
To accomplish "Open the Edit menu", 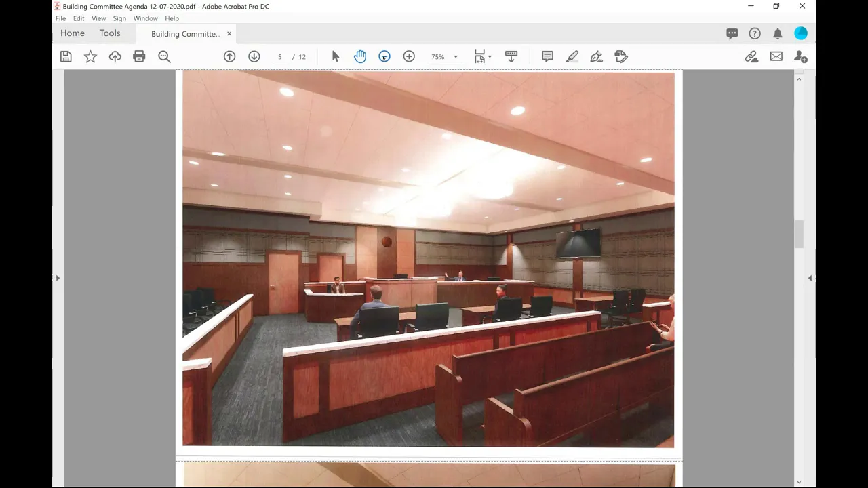I will pyautogui.click(x=79, y=18).
